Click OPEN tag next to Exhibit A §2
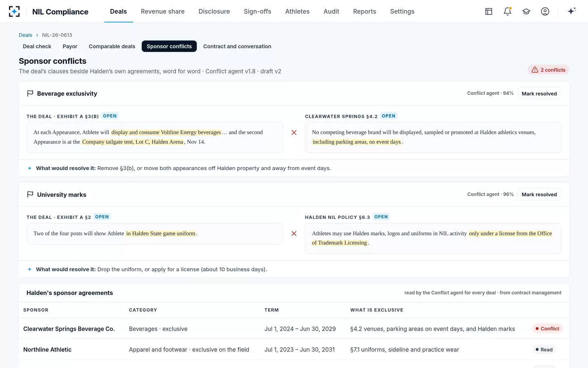This screenshot has height=368, width=588. (102, 217)
